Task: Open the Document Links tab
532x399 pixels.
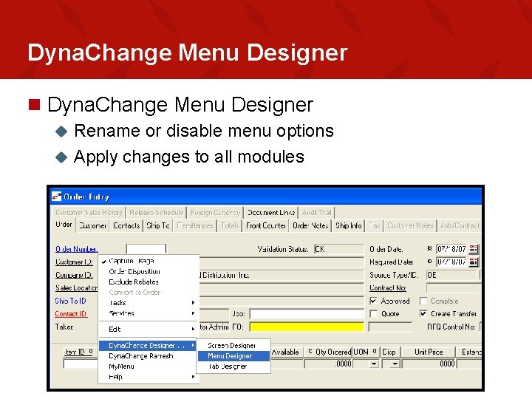Action: coord(270,212)
